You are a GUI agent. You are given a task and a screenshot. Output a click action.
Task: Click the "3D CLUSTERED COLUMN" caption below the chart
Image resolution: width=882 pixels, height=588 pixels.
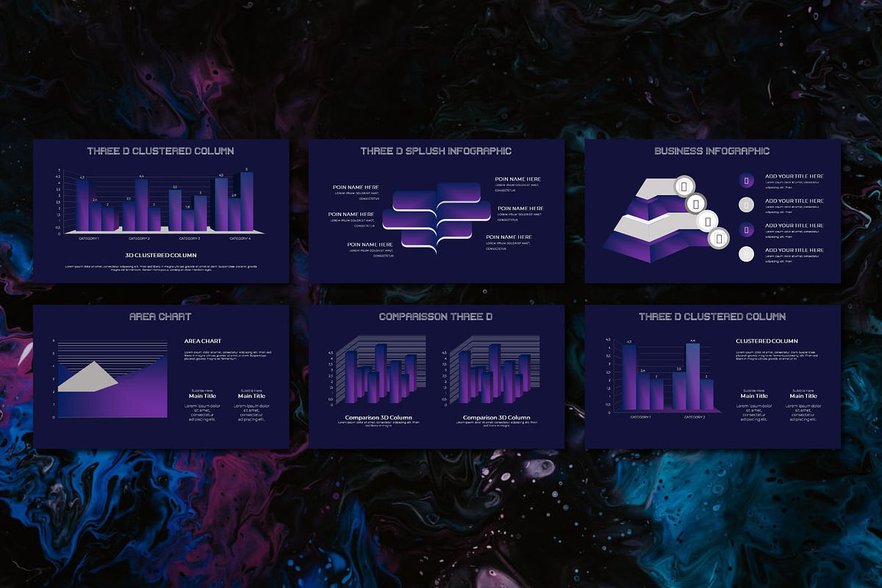(x=161, y=255)
